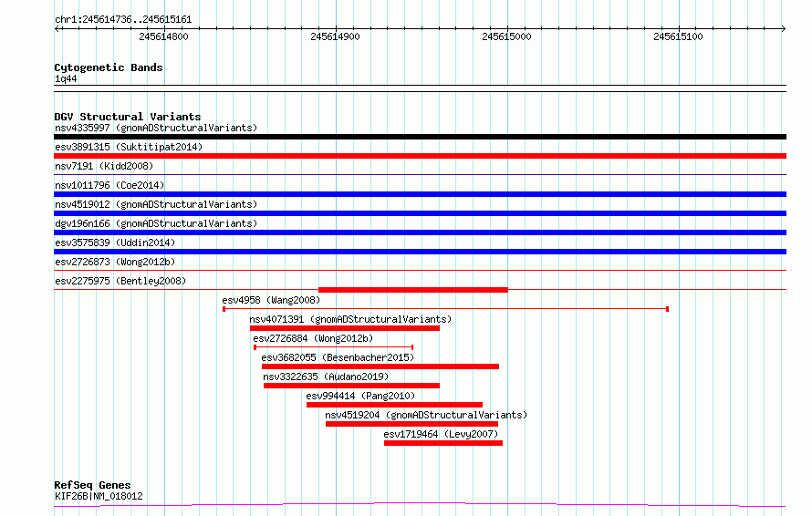Click the red nsv4519204 variant bar
Image resolution: width=812 pixels, height=516 pixels.
click(411, 424)
